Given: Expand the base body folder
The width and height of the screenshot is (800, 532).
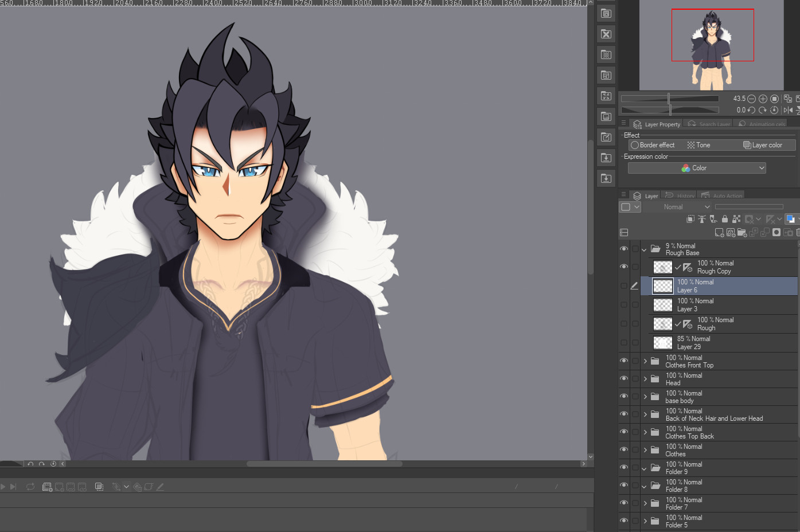Looking at the screenshot, I should click(x=645, y=397).
